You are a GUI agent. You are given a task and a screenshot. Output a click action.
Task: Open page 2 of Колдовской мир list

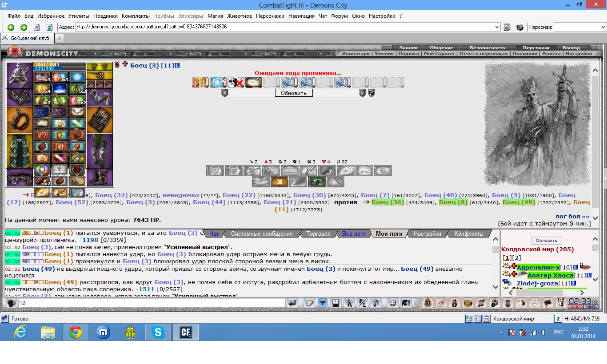coord(517,258)
